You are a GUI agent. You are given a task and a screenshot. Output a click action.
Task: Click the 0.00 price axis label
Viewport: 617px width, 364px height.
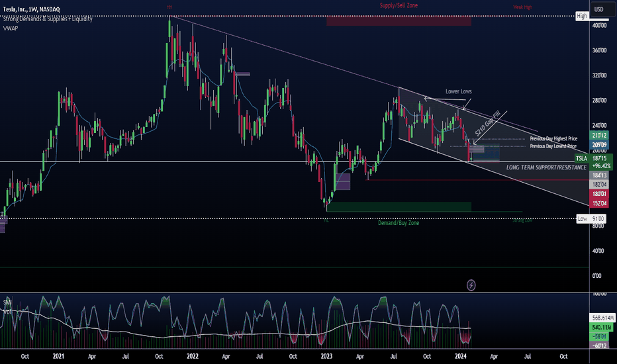[x=597, y=276]
